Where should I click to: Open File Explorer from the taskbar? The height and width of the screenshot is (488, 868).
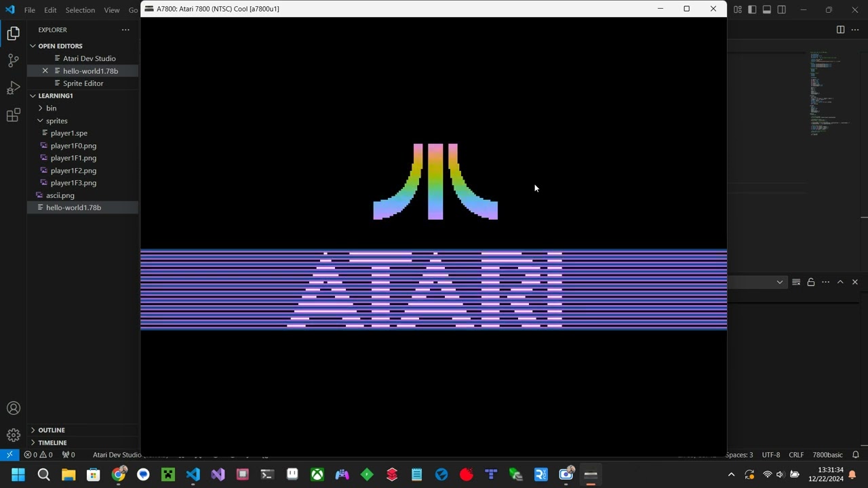pyautogui.click(x=68, y=474)
